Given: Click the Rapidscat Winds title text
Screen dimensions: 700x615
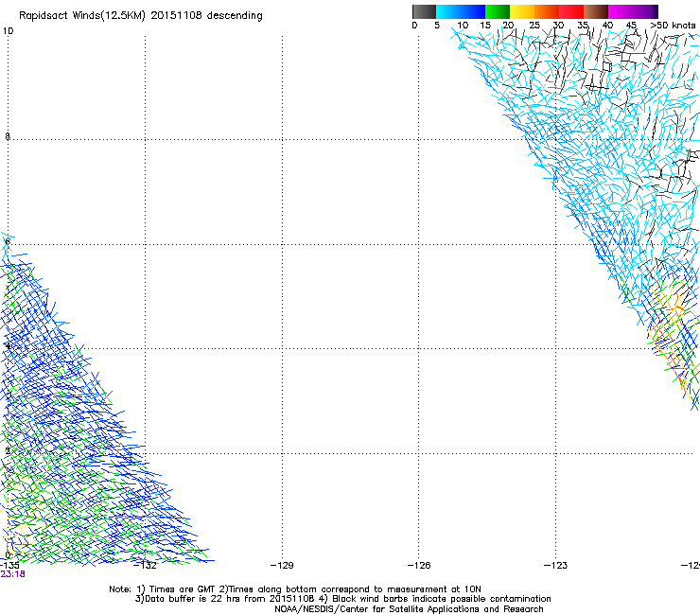Looking at the screenshot, I should pyautogui.click(x=141, y=16).
